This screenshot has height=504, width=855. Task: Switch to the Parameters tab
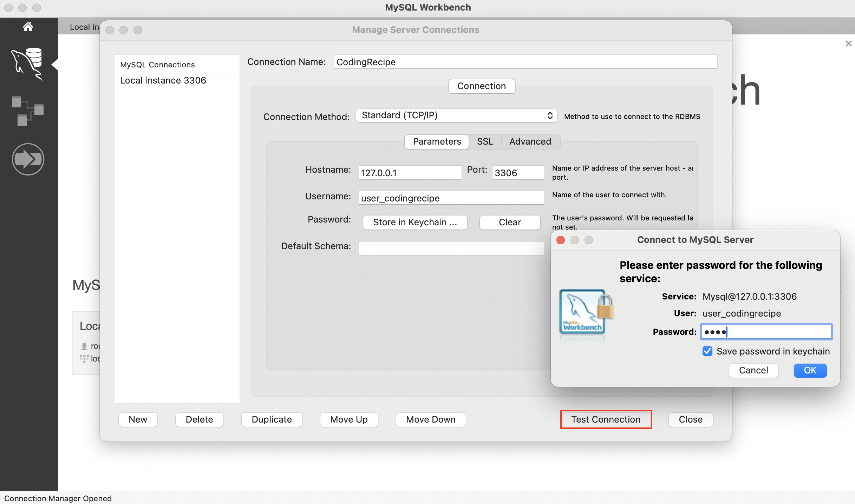click(x=437, y=141)
